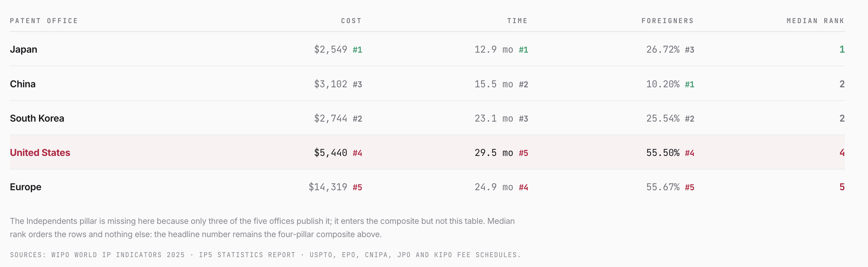Select the South Korea row label

click(37, 118)
